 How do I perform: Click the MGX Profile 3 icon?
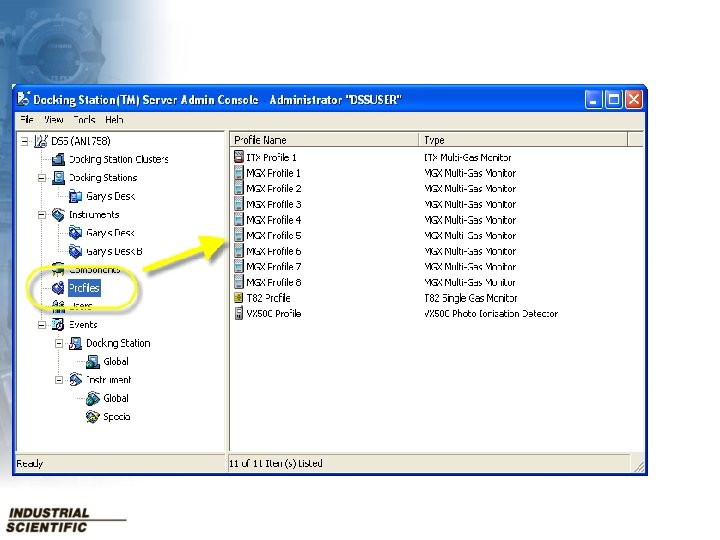[x=239, y=204]
